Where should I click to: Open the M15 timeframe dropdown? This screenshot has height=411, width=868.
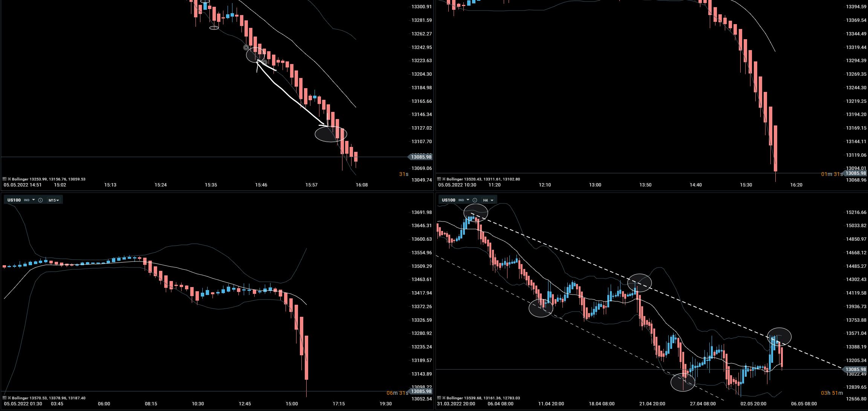tap(54, 200)
